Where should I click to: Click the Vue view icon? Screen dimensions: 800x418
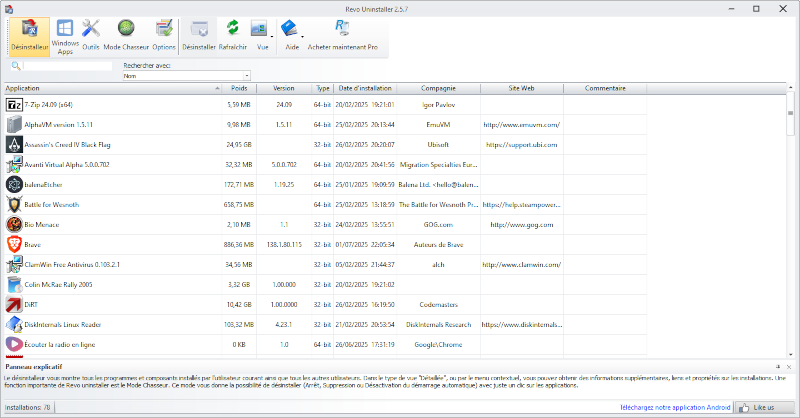pyautogui.click(x=260, y=36)
